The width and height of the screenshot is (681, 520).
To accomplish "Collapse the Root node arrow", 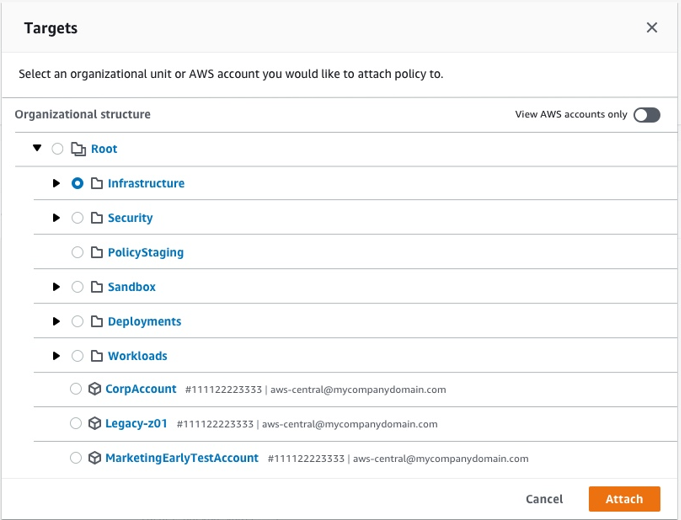I will pos(37,148).
